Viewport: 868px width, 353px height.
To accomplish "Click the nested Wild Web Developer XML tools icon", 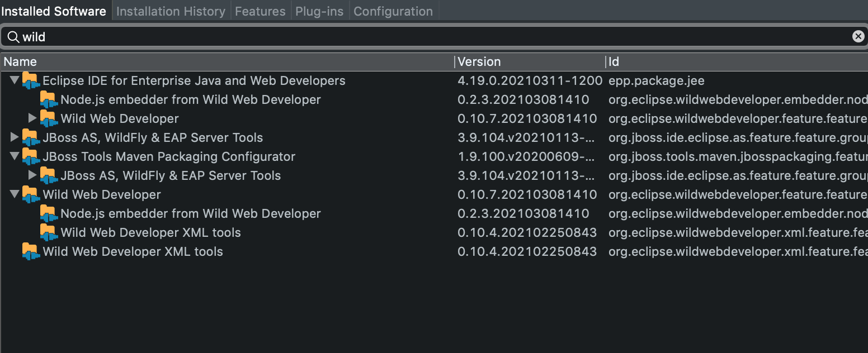I will 49,232.
